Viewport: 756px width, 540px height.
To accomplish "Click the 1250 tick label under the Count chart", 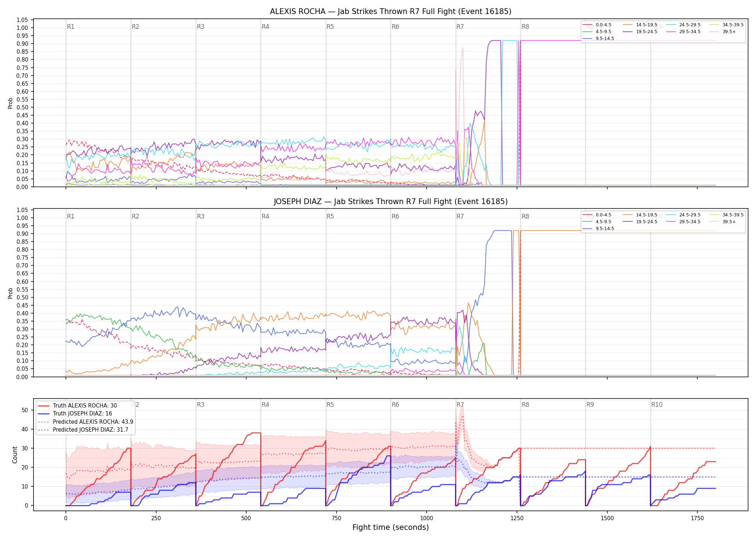I will click(517, 518).
